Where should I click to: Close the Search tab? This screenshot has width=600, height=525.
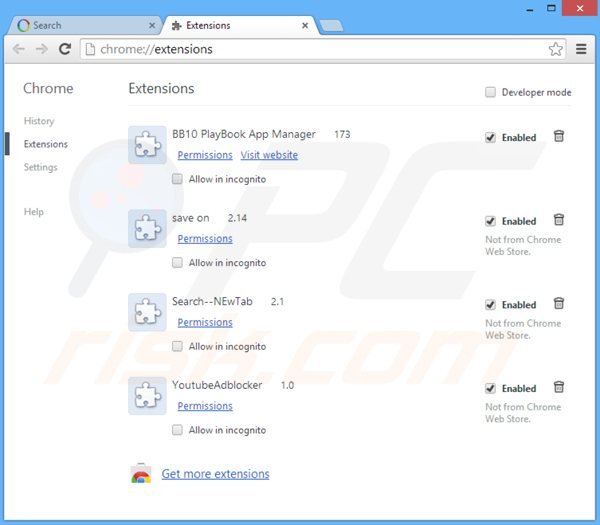pyautogui.click(x=152, y=26)
